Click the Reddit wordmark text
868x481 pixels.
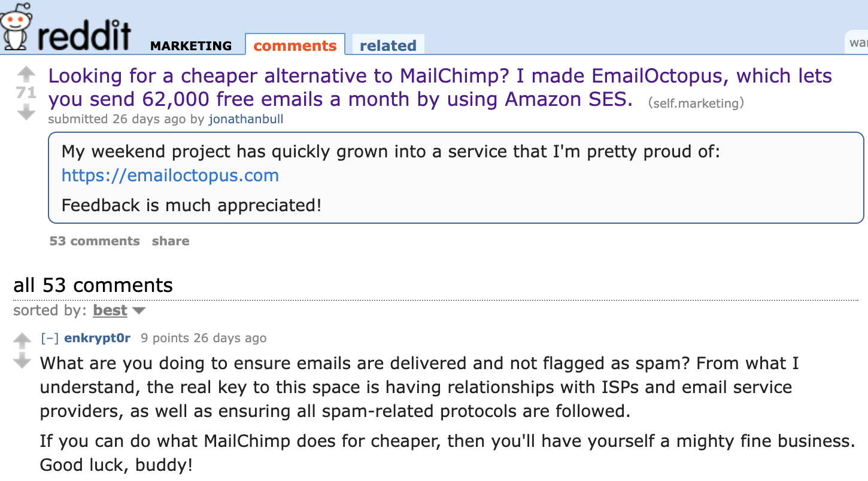[x=84, y=36]
